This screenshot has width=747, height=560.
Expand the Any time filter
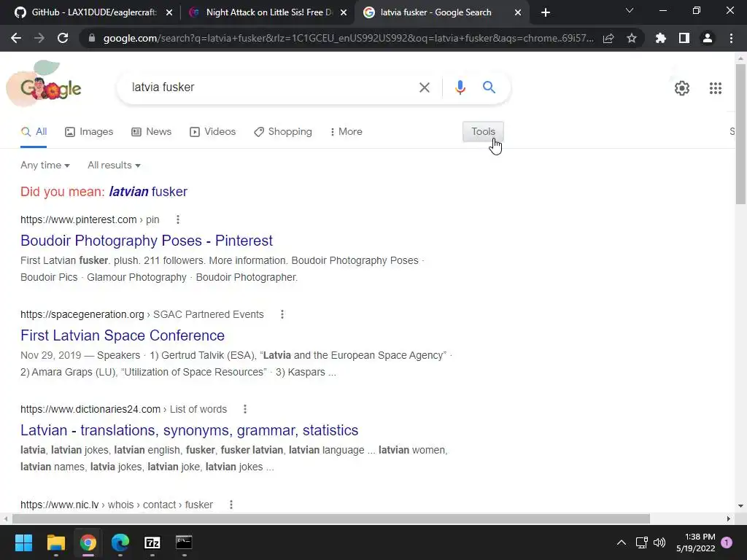click(x=45, y=166)
